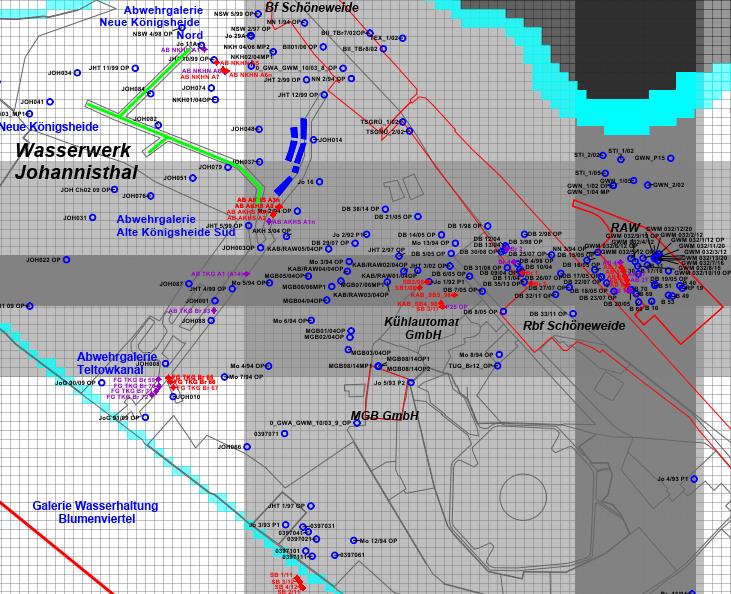Select the Rbf Schöneweide label

(574, 325)
